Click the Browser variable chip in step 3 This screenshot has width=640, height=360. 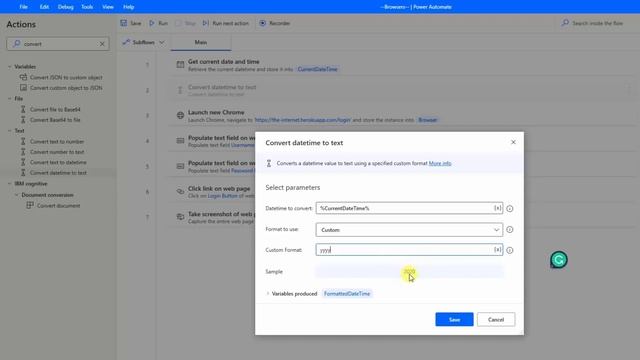(x=427, y=120)
